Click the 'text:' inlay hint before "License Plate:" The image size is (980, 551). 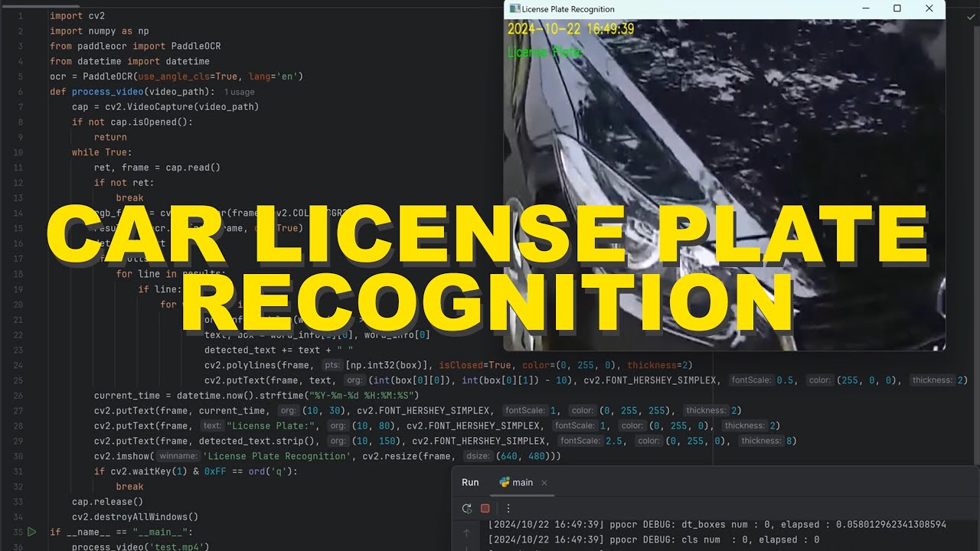coord(212,425)
